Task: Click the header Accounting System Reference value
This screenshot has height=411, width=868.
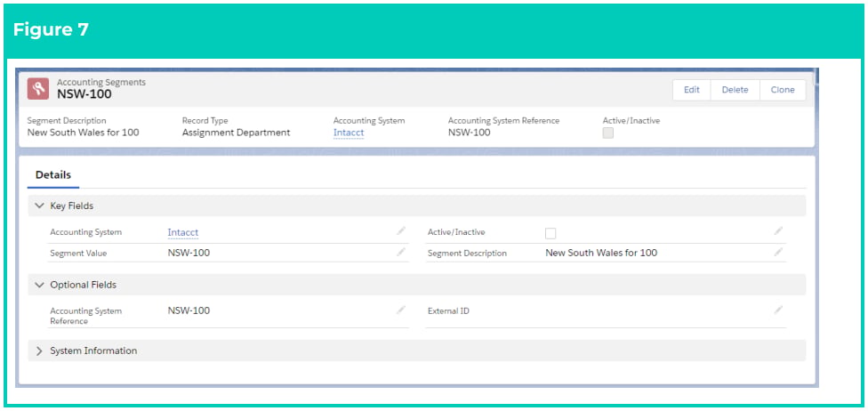Action: [x=469, y=133]
